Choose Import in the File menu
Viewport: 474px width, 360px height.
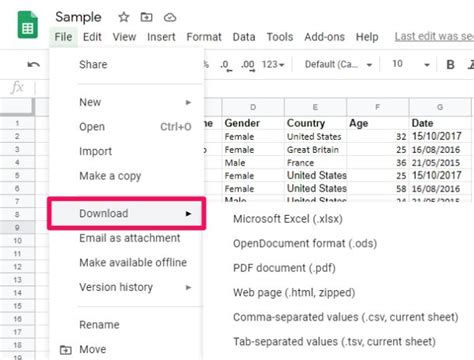coord(126,151)
